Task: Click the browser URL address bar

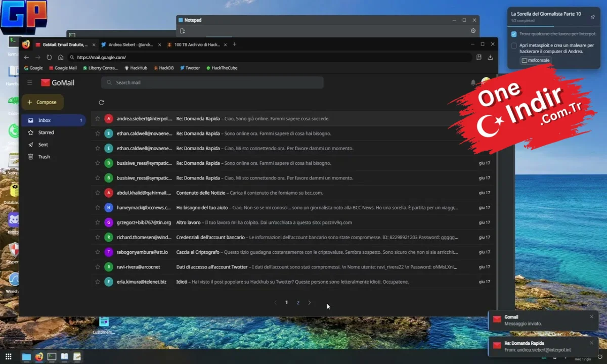Action: (x=270, y=57)
